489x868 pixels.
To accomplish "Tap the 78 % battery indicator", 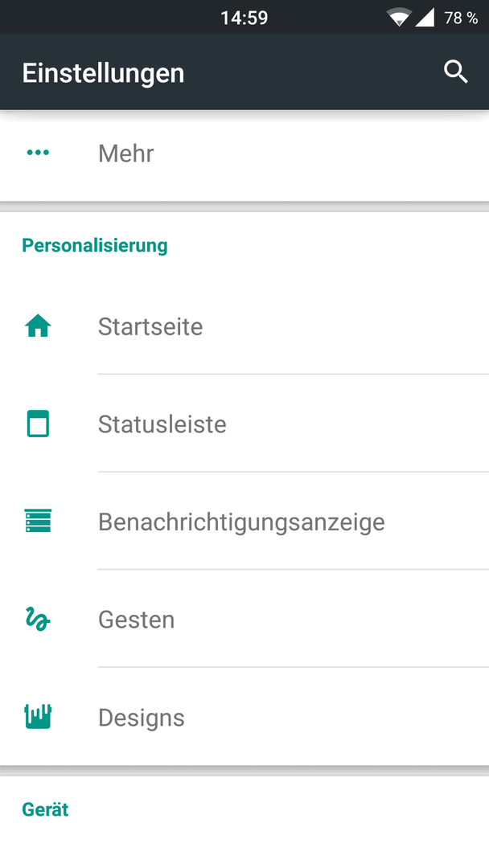I will (461, 18).
